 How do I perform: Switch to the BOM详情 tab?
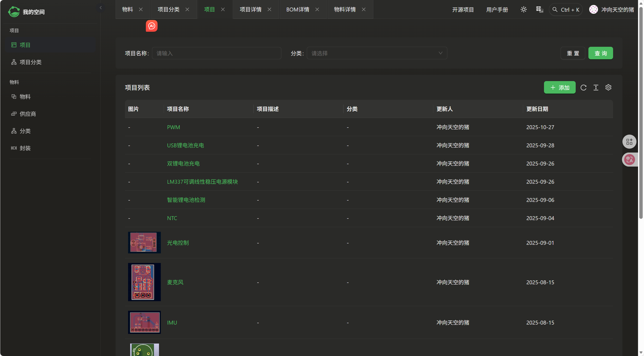pyautogui.click(x=298, y=10)
